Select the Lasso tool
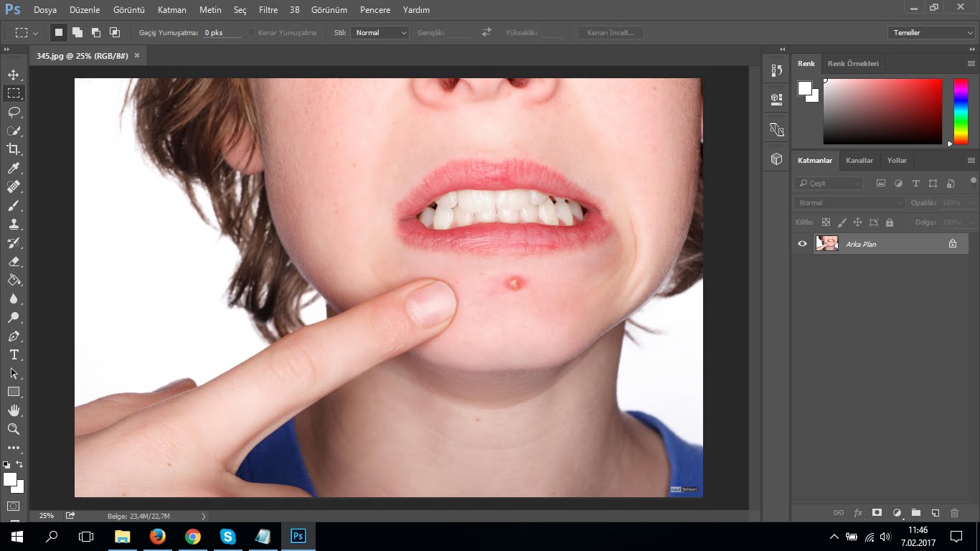Image resolution: width=980 pixels, height=551 pixels. point(16,111)
